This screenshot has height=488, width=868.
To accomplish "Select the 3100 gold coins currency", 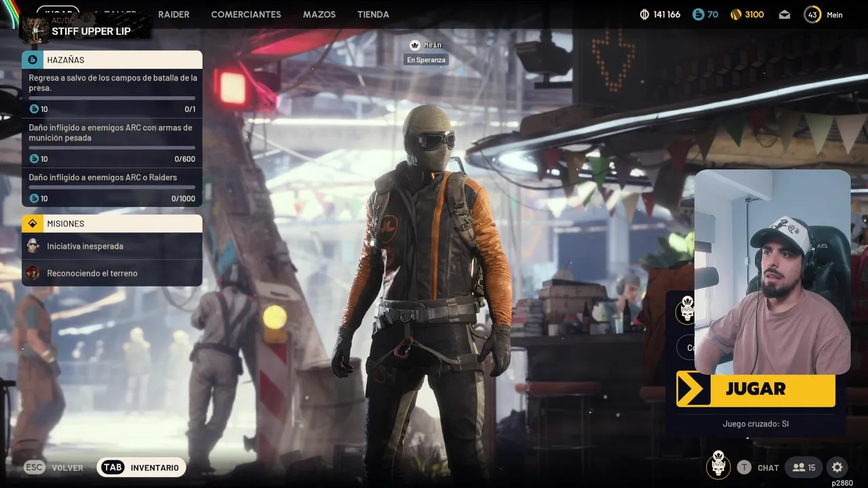I will pos(747,14).
